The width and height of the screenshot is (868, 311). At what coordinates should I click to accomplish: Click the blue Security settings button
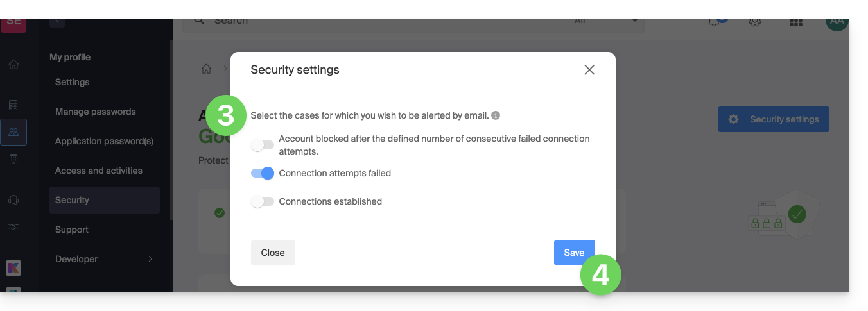pos(773,119)
